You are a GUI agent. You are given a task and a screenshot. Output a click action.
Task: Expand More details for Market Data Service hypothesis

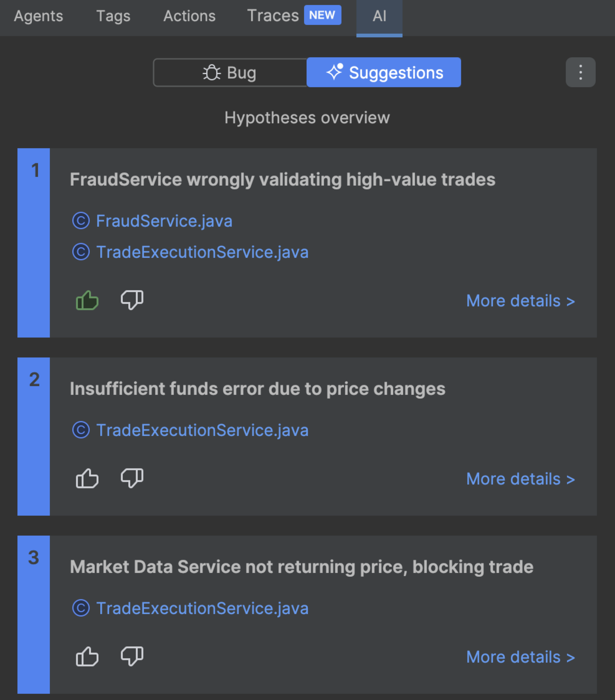pos(520,657)
